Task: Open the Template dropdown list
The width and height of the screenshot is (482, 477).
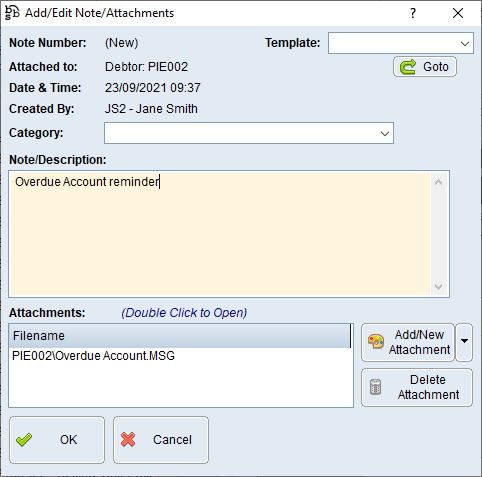Action: [465, 43]
